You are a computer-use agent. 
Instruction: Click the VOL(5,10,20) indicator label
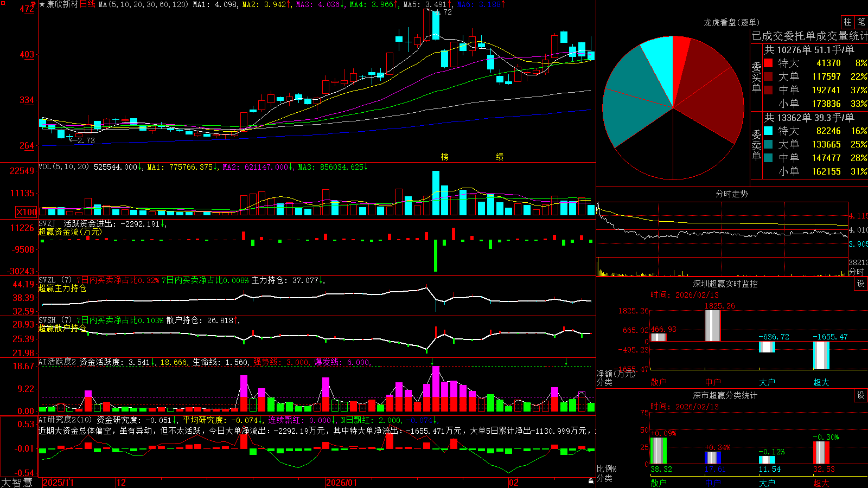[x=63, y=167]
